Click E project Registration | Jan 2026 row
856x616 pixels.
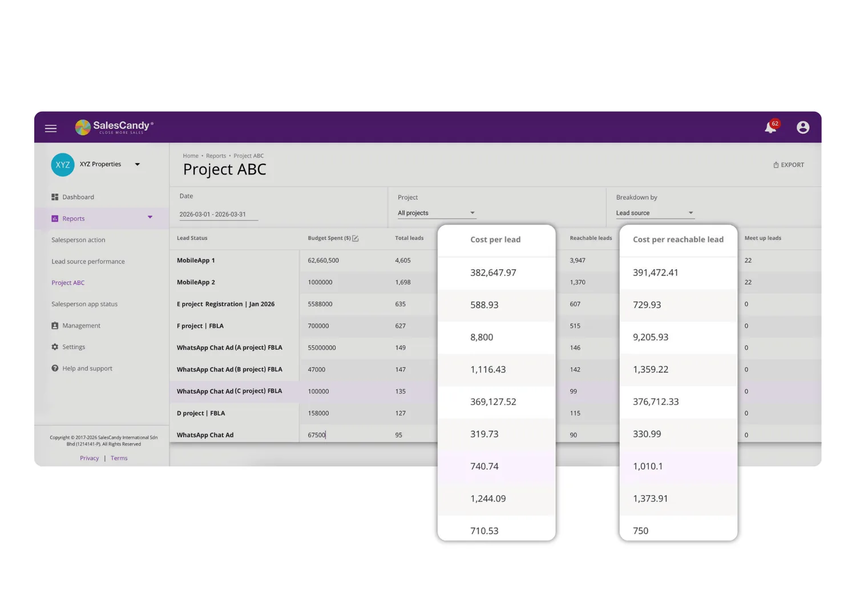(225, 304)
